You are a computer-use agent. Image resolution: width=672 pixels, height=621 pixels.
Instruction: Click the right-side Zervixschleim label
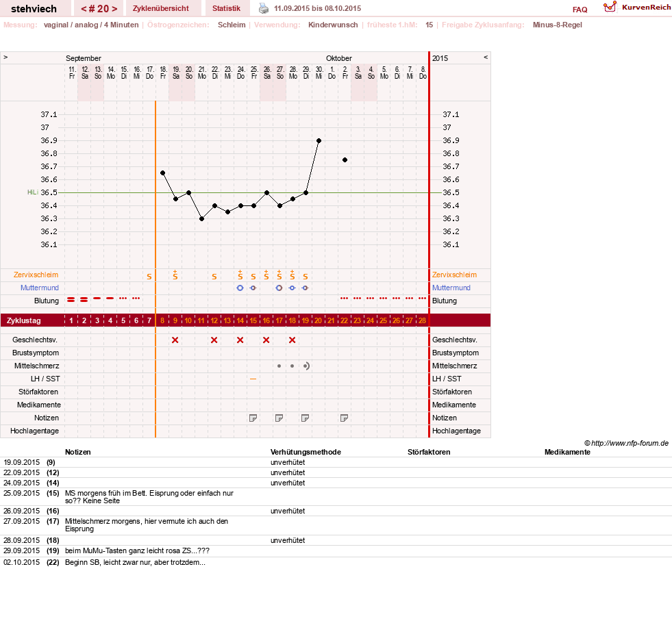tap(454, 275)
